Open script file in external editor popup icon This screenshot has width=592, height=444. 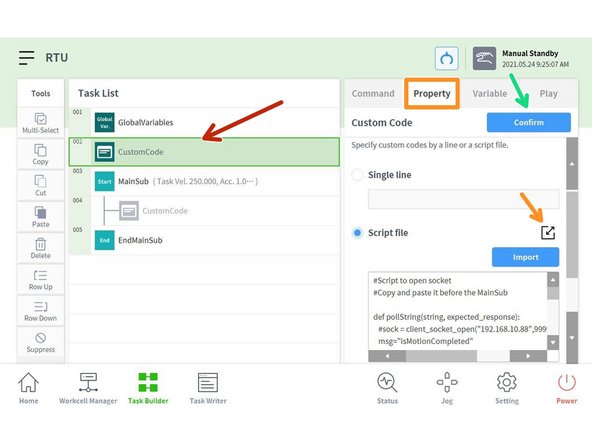pyautogui.click(x=548, y=233)
